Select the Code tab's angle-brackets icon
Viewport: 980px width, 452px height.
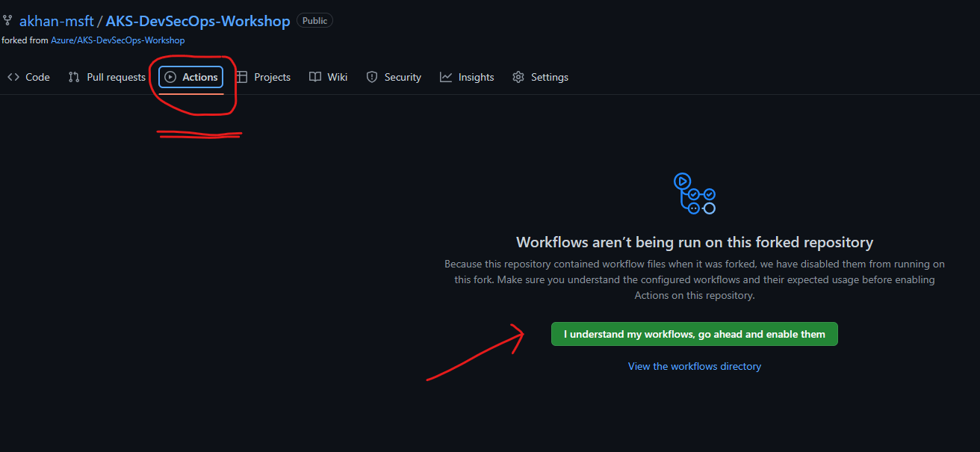[13, 76]
